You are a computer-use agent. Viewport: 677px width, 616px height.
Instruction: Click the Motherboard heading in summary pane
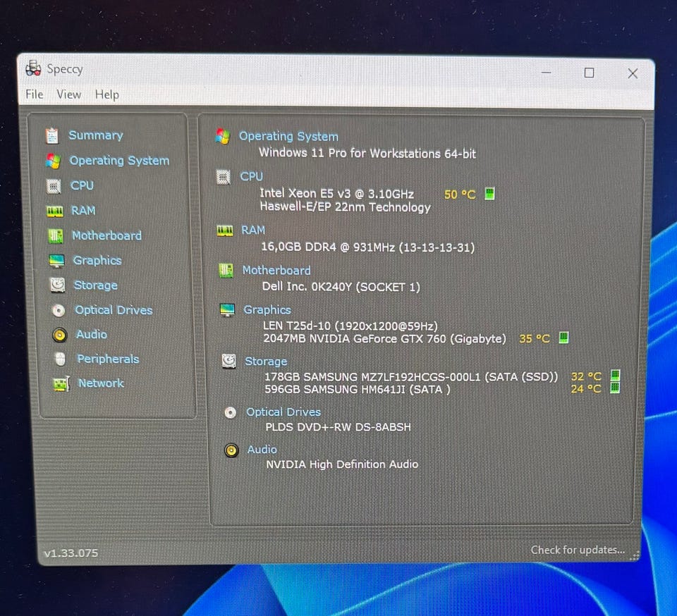pos(276,270)
